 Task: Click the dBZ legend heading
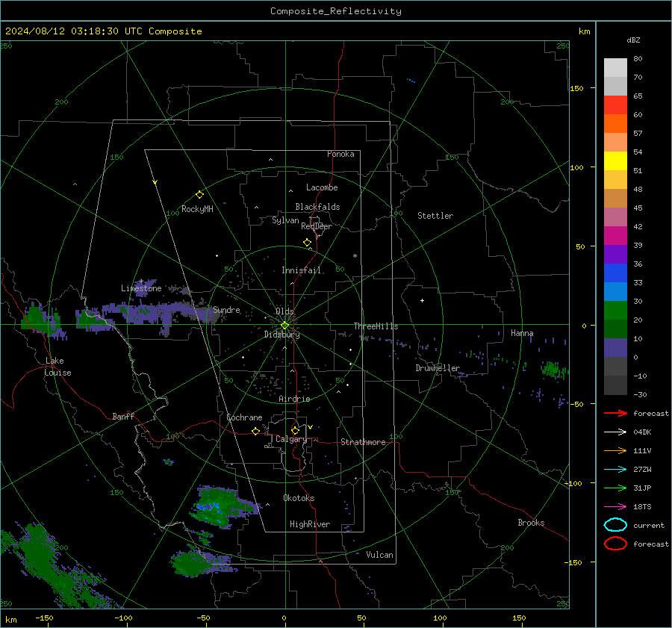tap(633, 40)
